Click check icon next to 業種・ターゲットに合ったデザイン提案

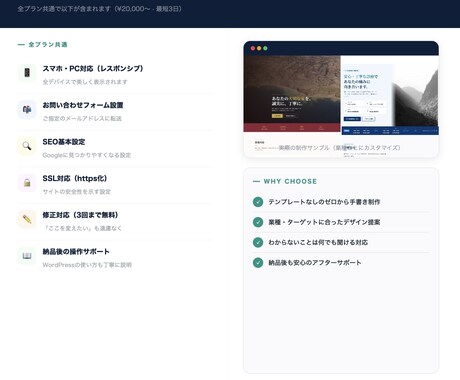(x=258, y=222)
